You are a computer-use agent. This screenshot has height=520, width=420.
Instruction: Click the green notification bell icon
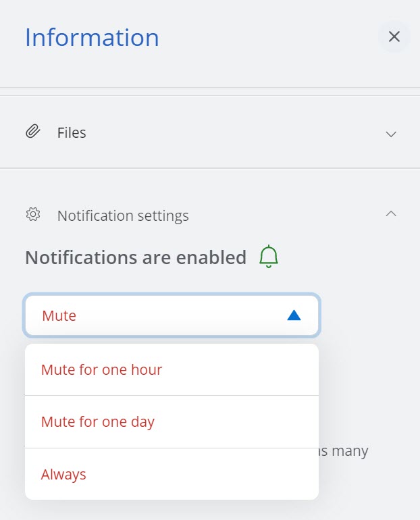tap(269, 257)
